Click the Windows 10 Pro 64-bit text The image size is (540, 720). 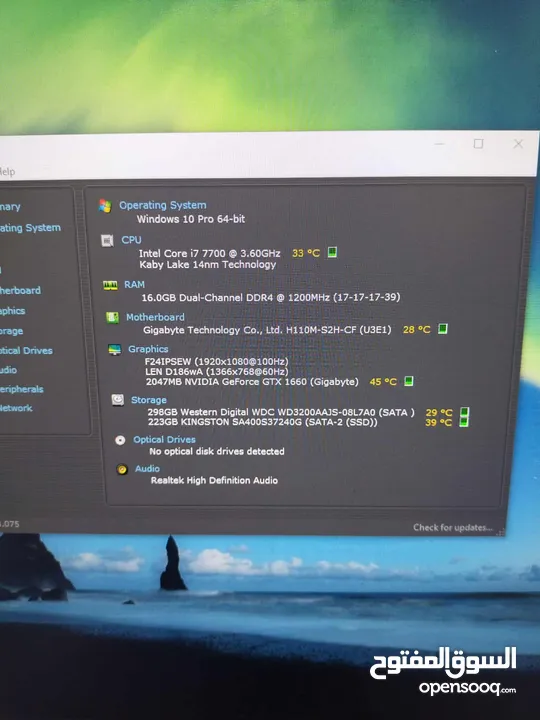click(x=191, y=219)
